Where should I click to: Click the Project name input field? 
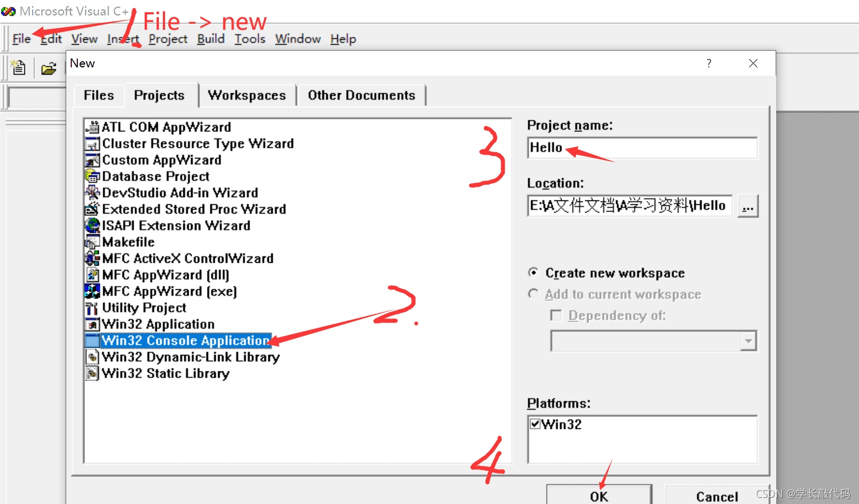[643, 148]
